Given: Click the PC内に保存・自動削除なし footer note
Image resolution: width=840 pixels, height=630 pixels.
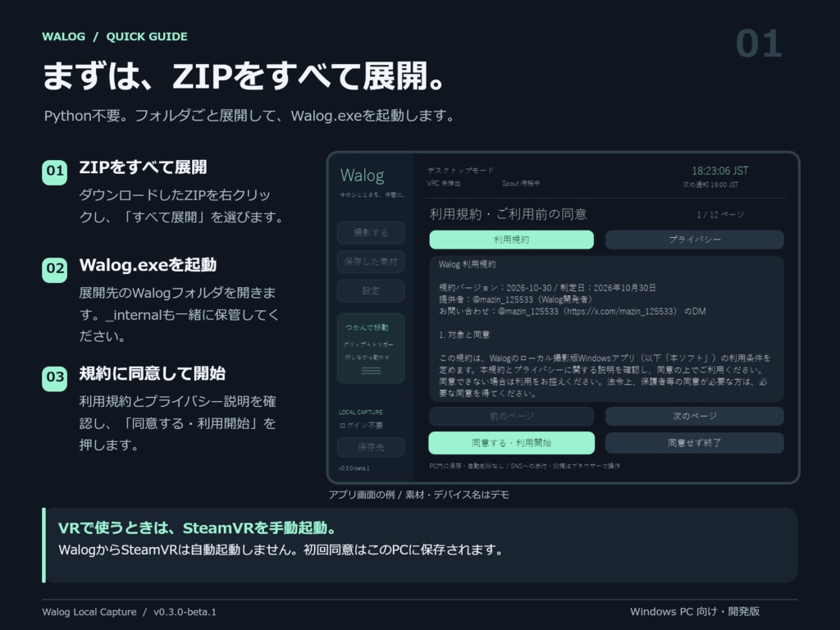Looking at the screenshot, I should 524,466.
